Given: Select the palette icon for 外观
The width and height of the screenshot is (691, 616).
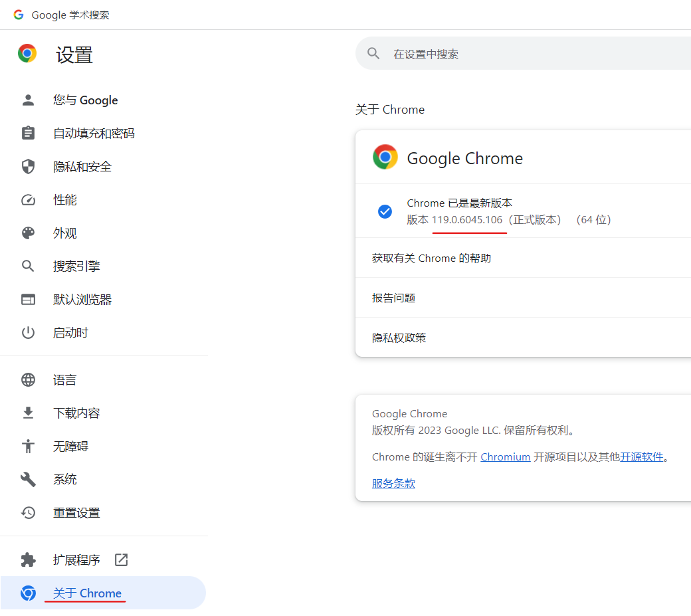Looking at the screenshot, I should tap(28, 233).
